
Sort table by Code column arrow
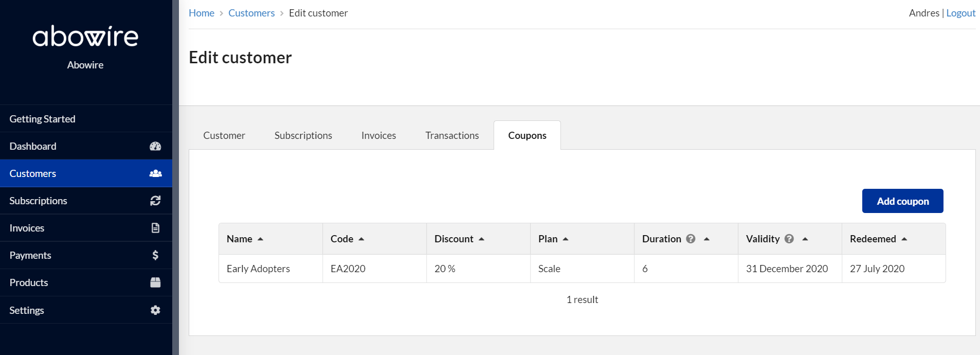coord(361,239)
